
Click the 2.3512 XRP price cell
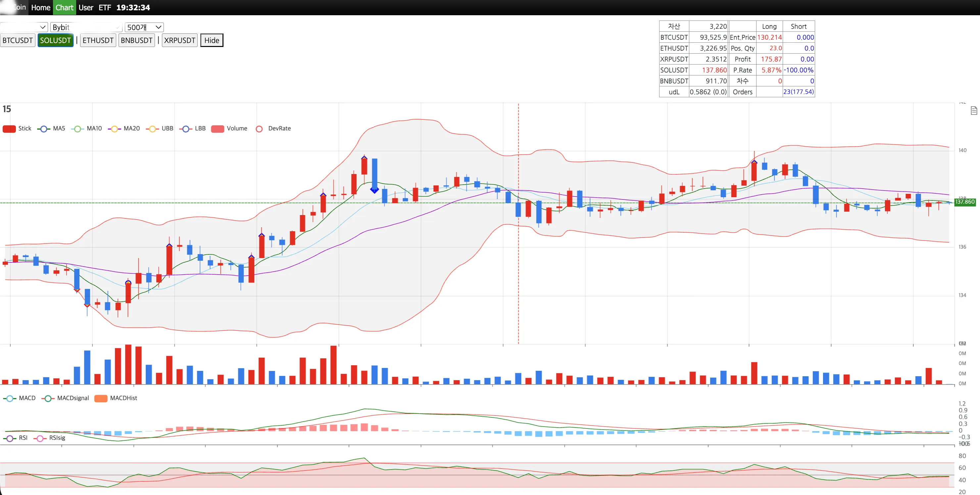pyautogui.click(x=709, y=59)
